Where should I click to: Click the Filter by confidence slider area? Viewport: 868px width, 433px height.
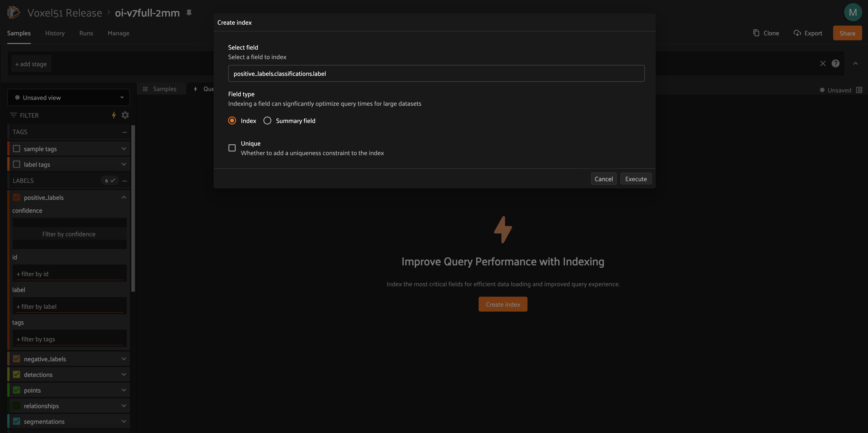[70, 234]
